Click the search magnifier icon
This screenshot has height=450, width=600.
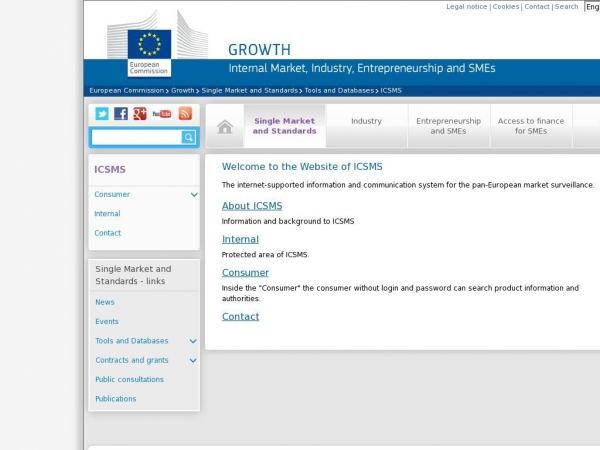pos(188,137)
